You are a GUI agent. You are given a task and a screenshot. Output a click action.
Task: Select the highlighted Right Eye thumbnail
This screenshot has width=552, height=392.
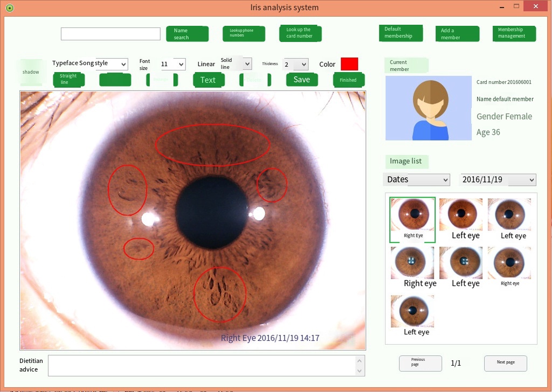tap(412, 219)
